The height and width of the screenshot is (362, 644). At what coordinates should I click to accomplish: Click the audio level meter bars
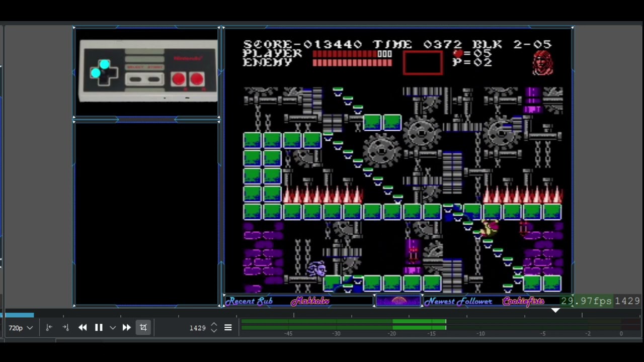coord(343,325)
